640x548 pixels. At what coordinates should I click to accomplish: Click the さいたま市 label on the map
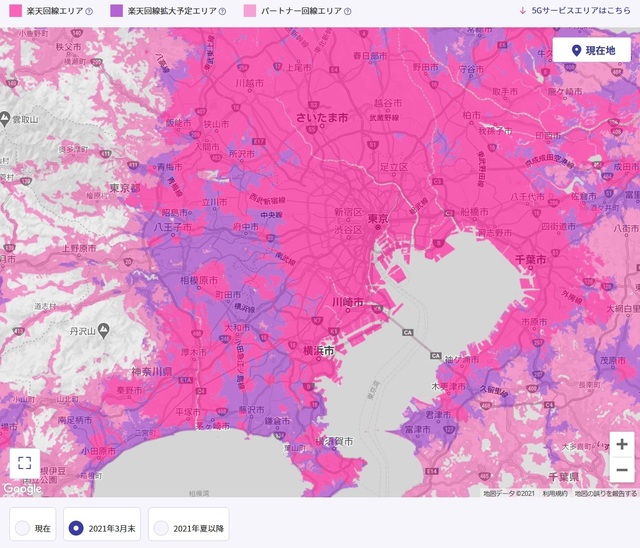(322, 118)
